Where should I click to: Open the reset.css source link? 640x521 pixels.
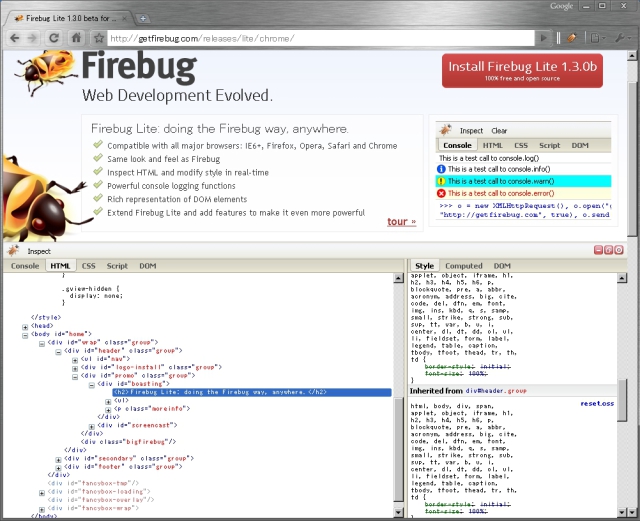pos(597,403)
